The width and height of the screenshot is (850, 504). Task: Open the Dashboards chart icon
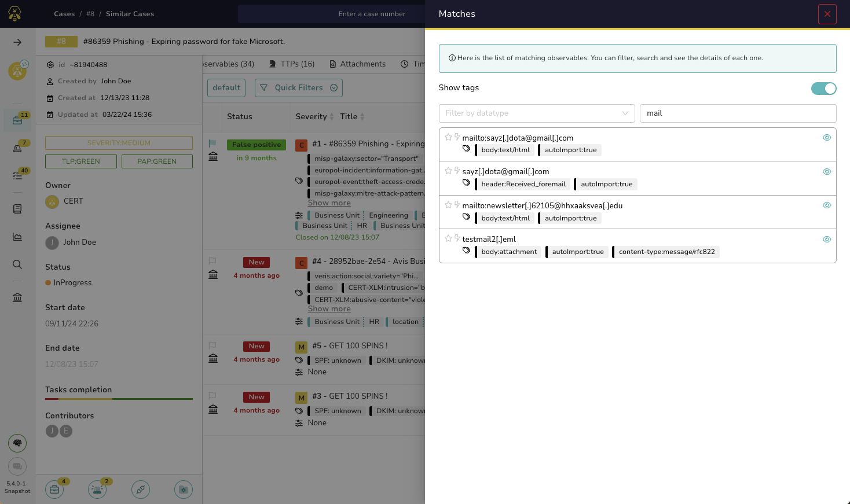coord(17,236)
